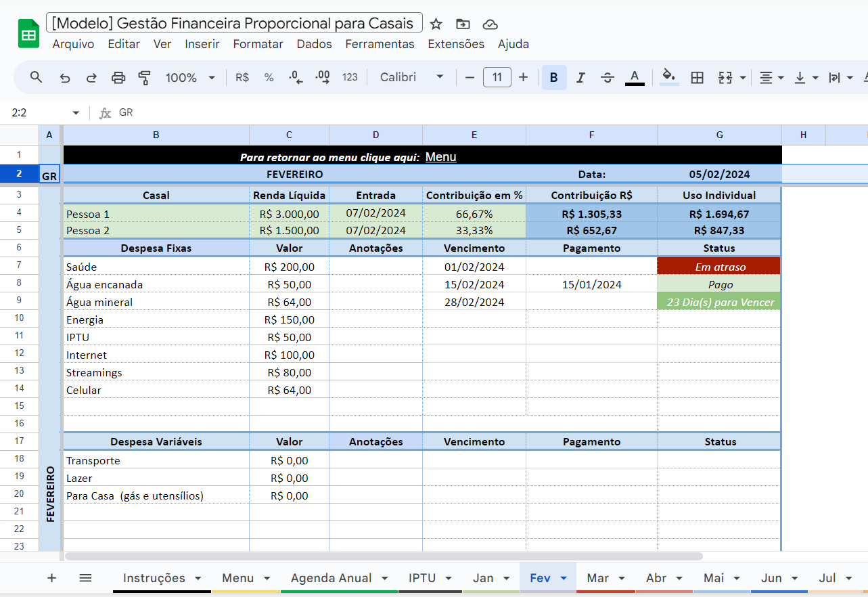This screenshot has width=868, height=597.
Task: Open text wrapping dropdown
Action: [840, 77]
